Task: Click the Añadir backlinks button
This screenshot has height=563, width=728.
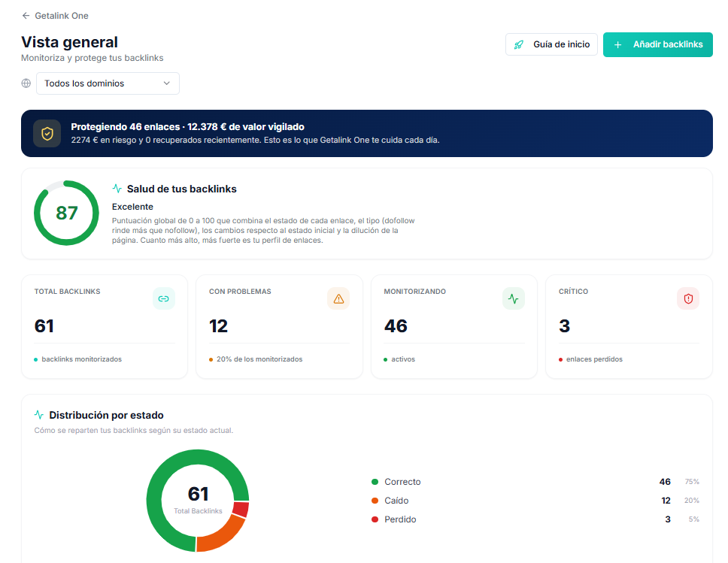Action: (x=657, y=44)
